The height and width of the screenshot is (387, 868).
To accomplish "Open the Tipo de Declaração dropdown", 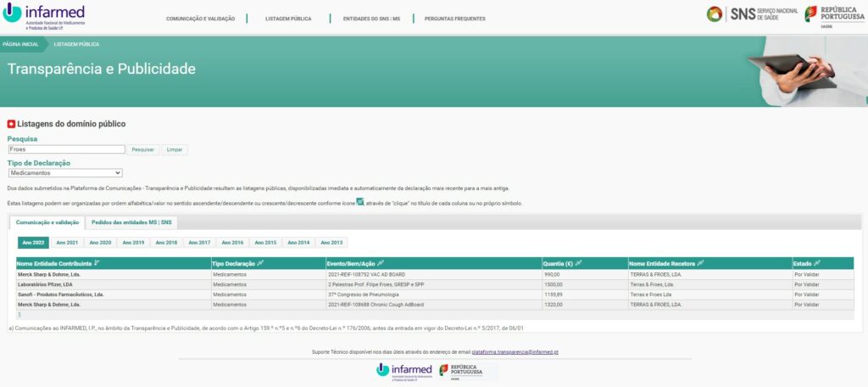I will [65, 172].
